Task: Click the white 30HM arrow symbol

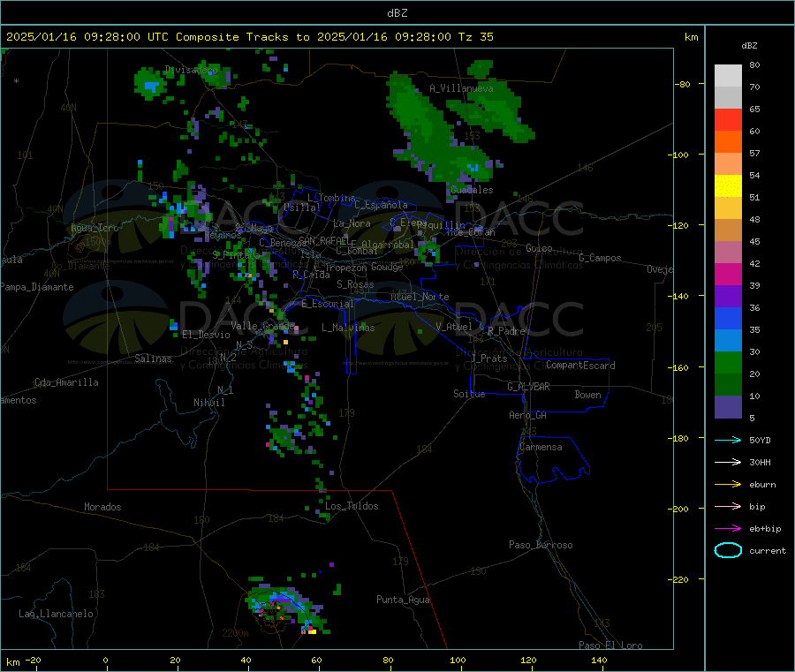Action: (728, 462)
